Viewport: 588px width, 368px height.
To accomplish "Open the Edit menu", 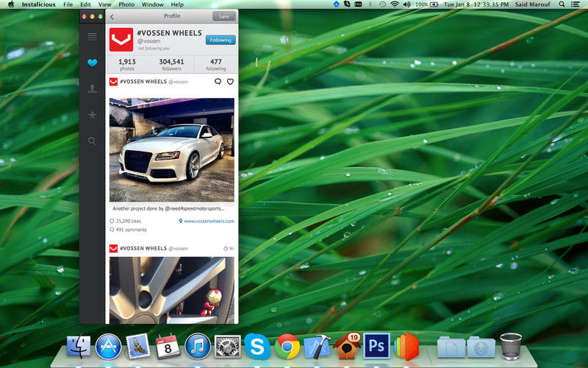I will coord(85,4).
